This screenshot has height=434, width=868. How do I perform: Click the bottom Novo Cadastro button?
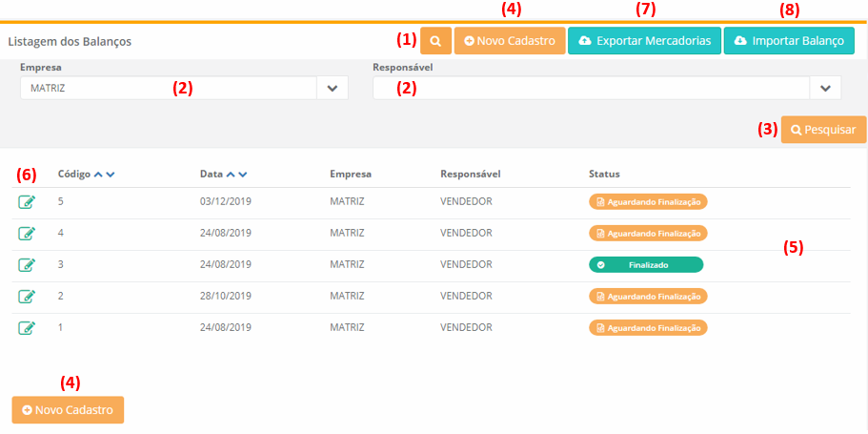[x=68, y=410]
